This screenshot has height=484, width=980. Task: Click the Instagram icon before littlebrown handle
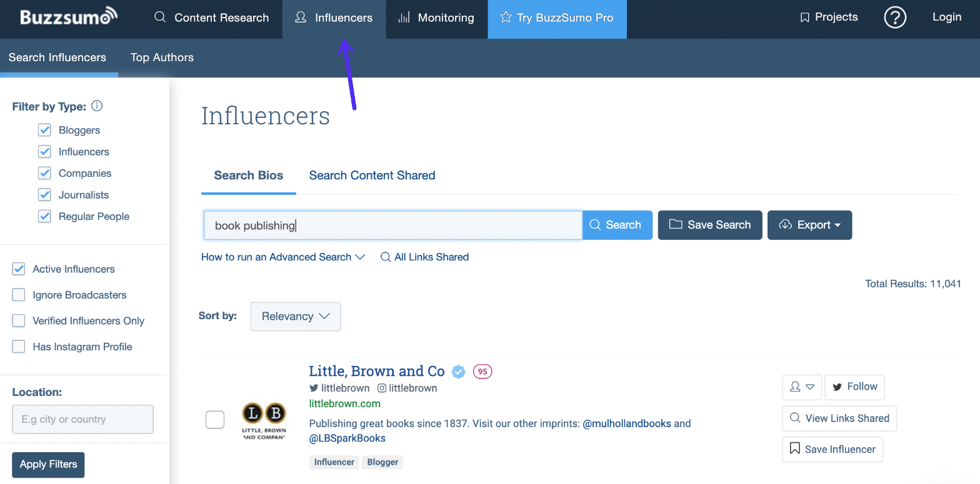[x=382, y=388]
